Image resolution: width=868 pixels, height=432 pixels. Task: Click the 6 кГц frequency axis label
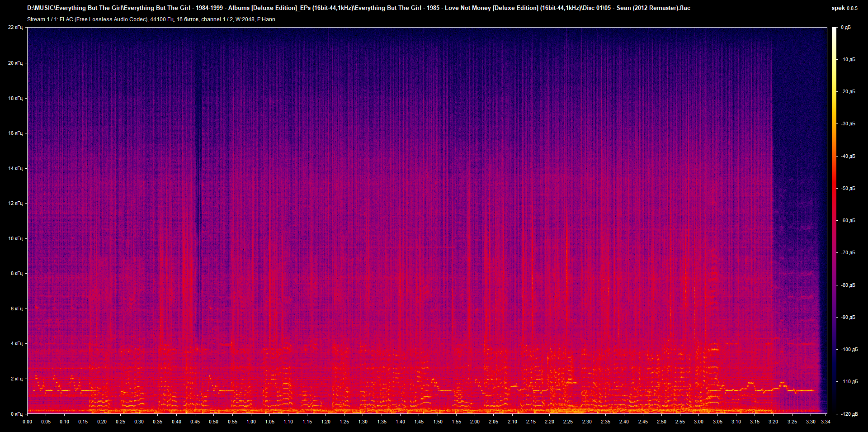point(17,309)
